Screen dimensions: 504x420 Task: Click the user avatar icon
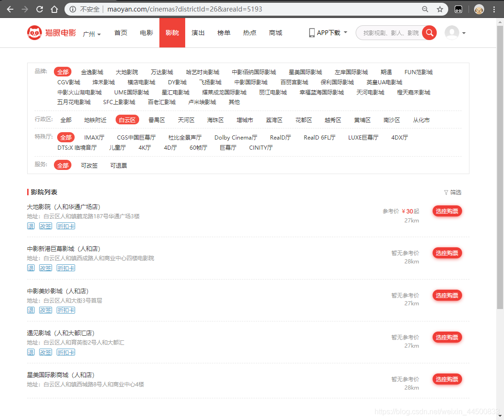click(452, 33)
